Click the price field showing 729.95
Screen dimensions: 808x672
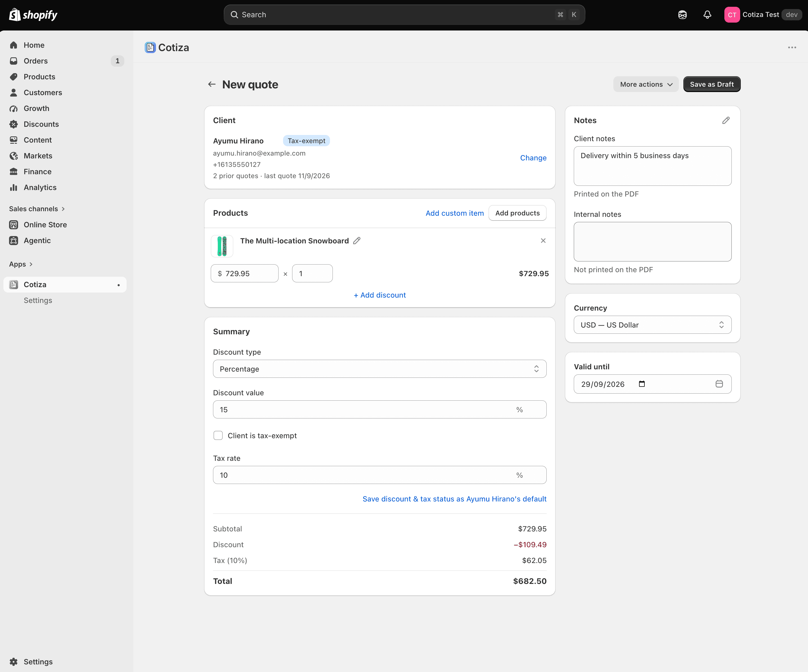[x=245, y=273]
